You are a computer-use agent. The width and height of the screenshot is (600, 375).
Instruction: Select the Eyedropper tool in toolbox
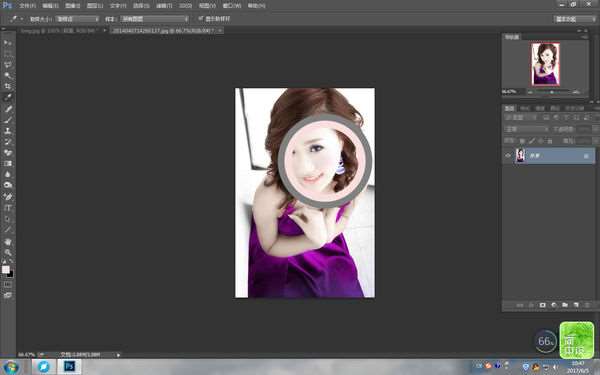point(8,98)
